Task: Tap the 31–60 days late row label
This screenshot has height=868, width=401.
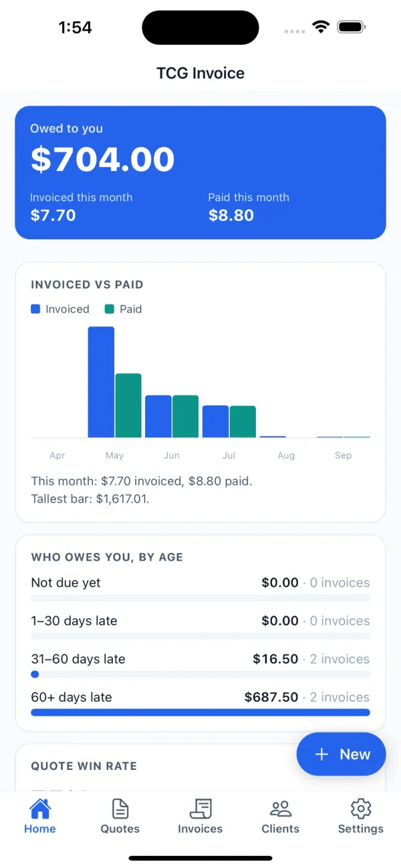Action: pyautogui.click(x=78, y=659)
